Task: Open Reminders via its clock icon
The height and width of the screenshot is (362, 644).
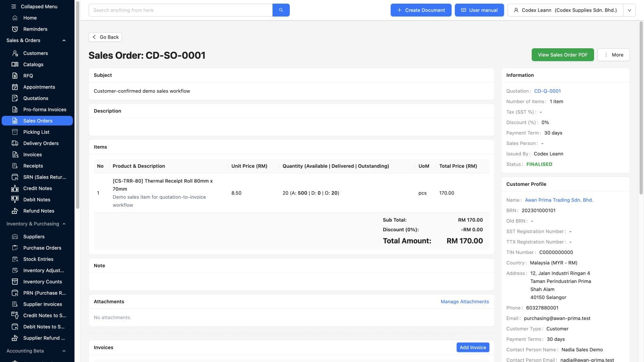Action: coord(15,29)
